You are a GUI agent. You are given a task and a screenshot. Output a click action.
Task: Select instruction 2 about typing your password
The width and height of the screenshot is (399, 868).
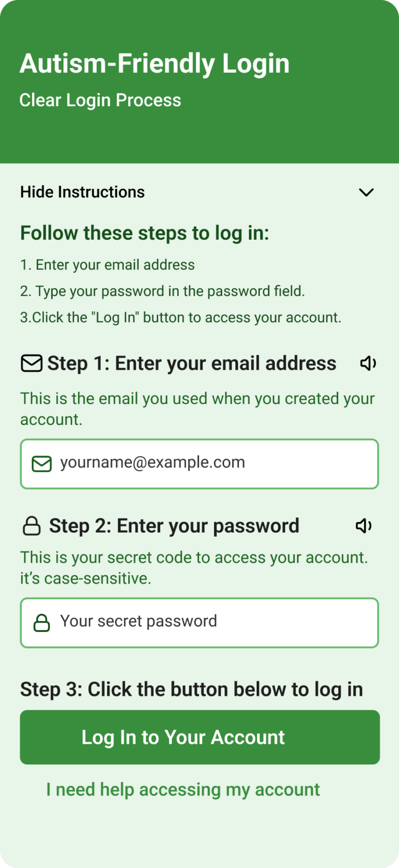162,291
